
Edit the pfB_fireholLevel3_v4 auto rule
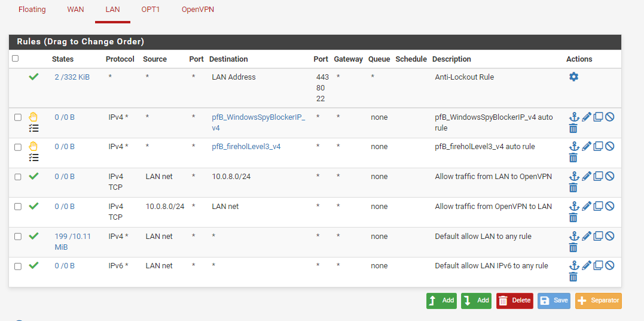(587, 146)
